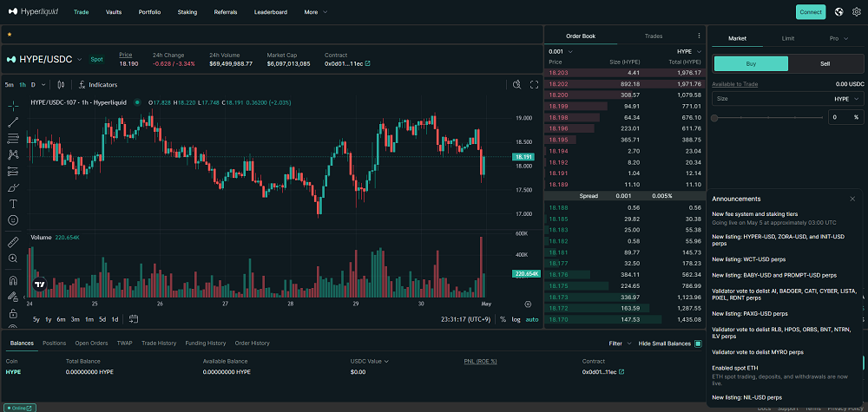Open the Open Orders tab
This screenshot has width=868, height=412.
(x=91, y=343)
